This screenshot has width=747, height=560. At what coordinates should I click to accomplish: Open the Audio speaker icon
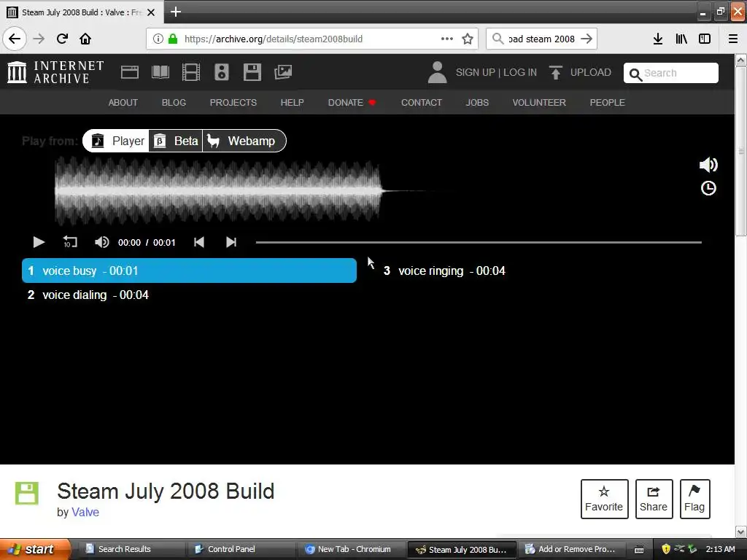tap(222, 72)
